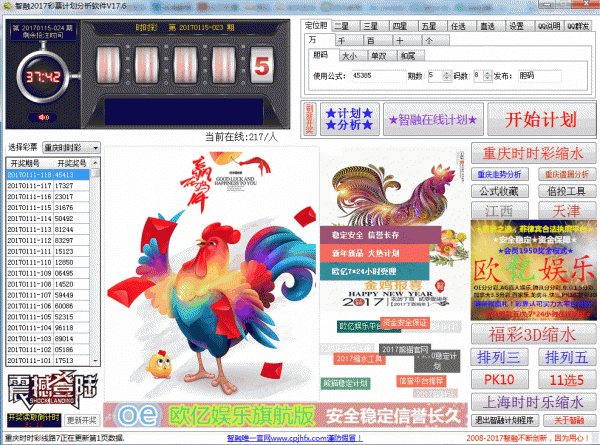
Task: Click the 使用公式 field containing 45365
Action: coord(378,76)
